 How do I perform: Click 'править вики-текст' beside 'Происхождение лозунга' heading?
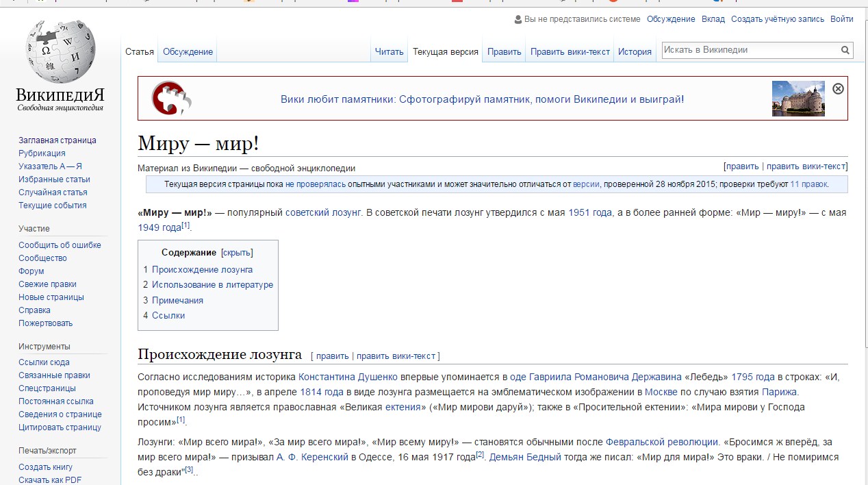click(396, 356)
